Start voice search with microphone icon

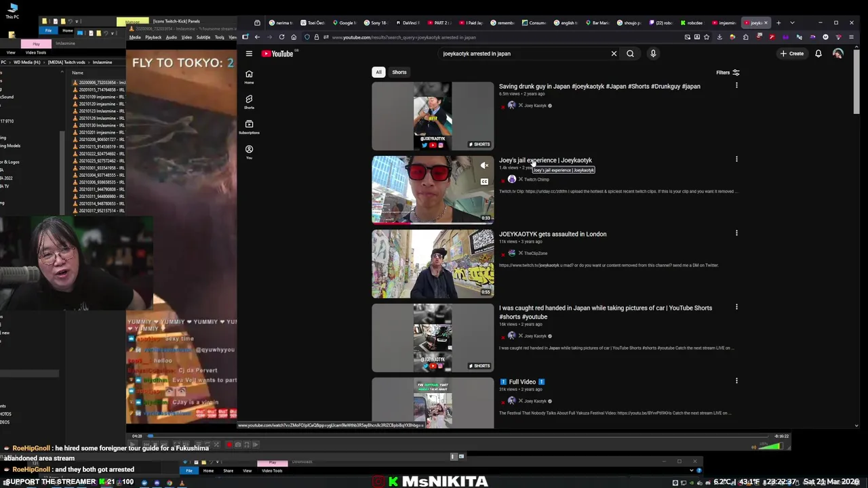click(653, 54)
